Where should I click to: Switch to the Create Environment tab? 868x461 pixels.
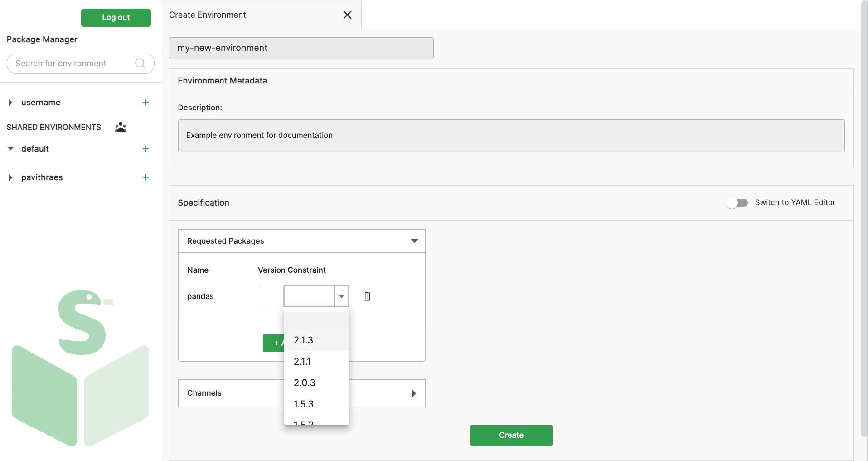[x=207, y=15]
